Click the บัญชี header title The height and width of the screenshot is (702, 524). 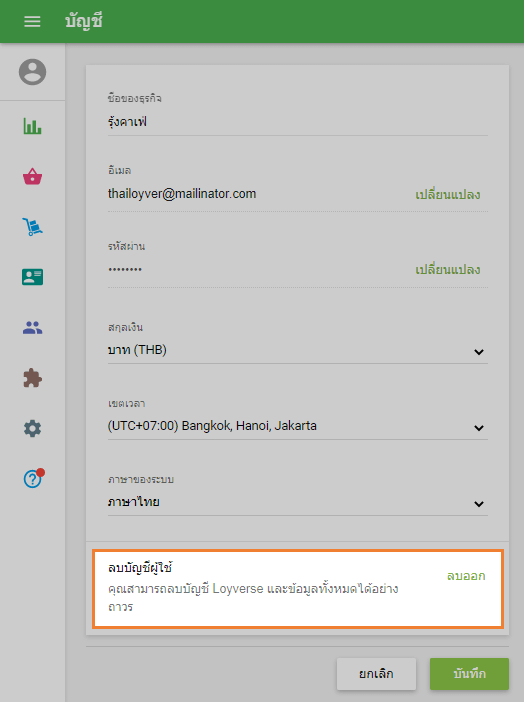84,21
